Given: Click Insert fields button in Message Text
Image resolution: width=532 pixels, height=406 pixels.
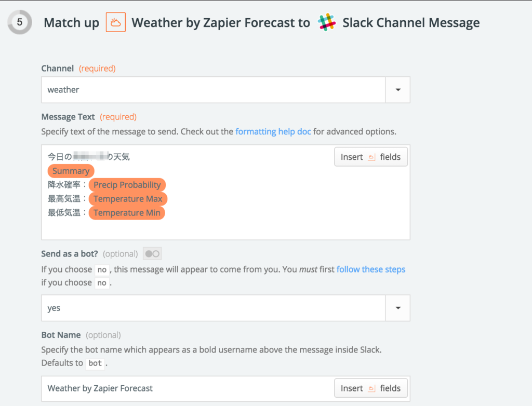Looking at the screenshot, I should pyautogui.click(x=371, y=157).
